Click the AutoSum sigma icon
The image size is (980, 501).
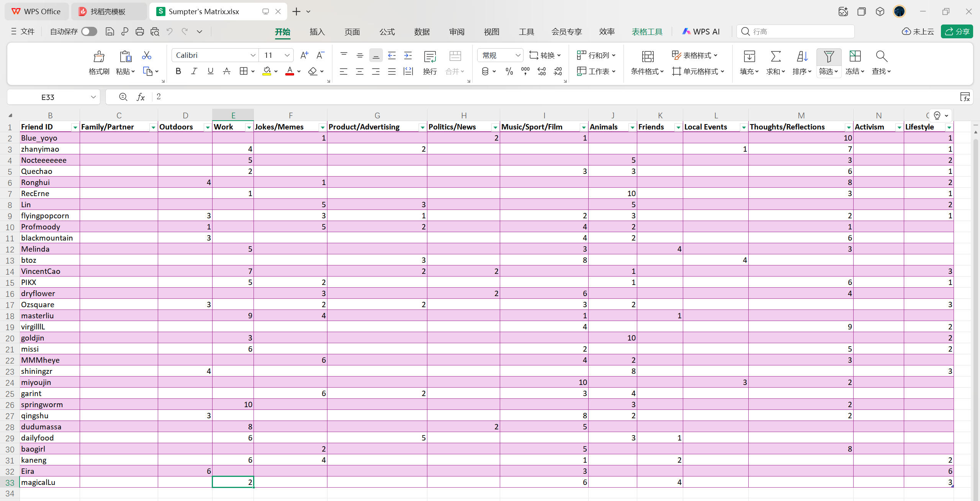[775, 57]
